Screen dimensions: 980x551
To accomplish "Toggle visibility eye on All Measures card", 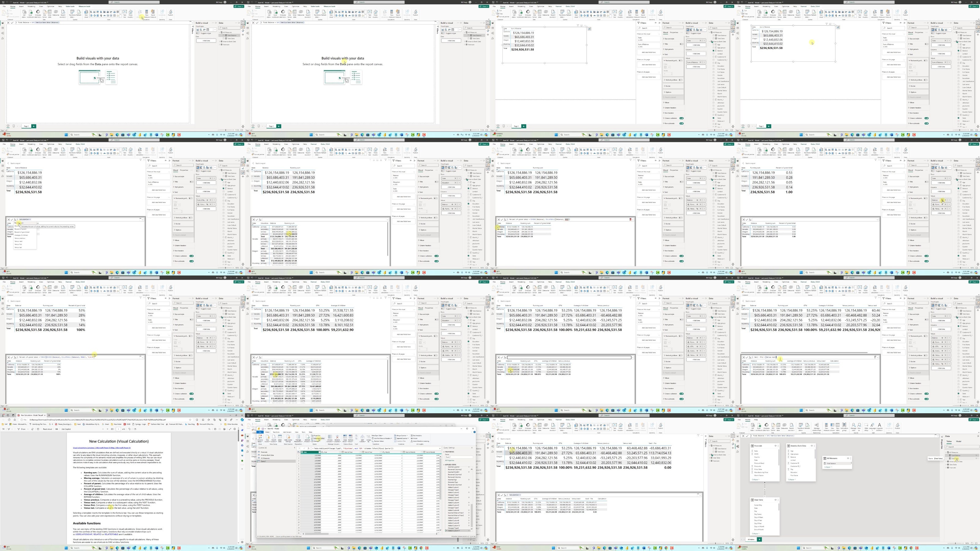I will 848,458.
